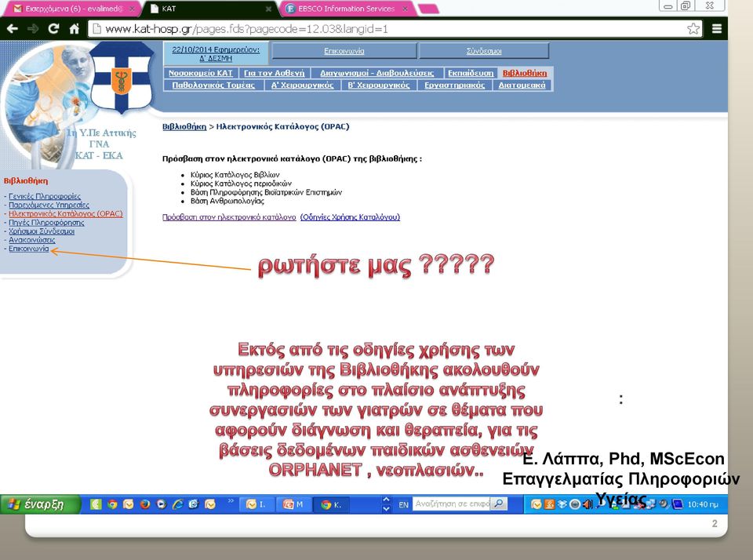The width and height of the screenshot is (753, 560).
Task: Open Χρήσιμοι Σύνδεσμοι sidebar link
Action: pyautogui.click(x=42, y=231)
